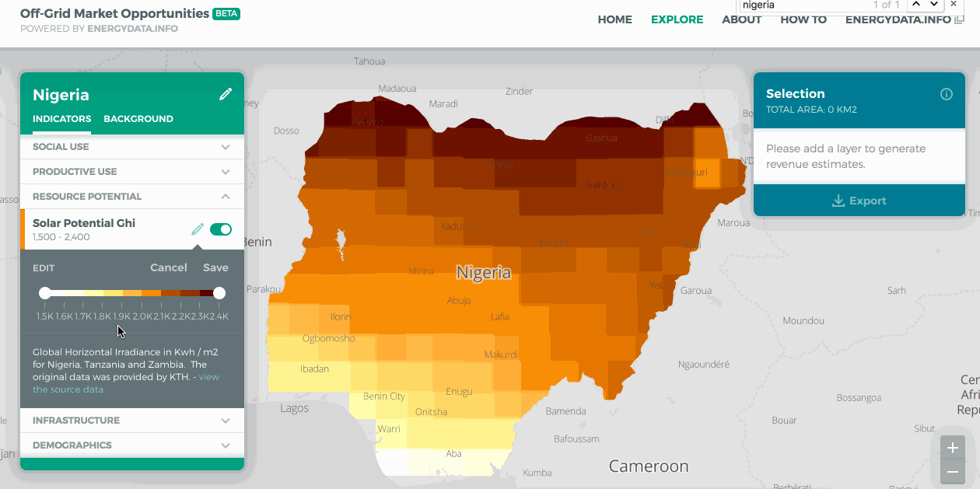Click the pencil icon beside the Nigeria title
This screenshot has width=980, height=489.
click(x=226, y=94)
